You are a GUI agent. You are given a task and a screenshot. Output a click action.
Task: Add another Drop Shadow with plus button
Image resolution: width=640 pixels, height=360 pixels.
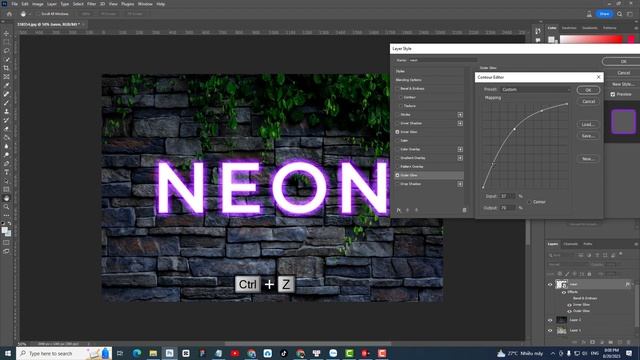pyautogui.click(x=460, y=184)
